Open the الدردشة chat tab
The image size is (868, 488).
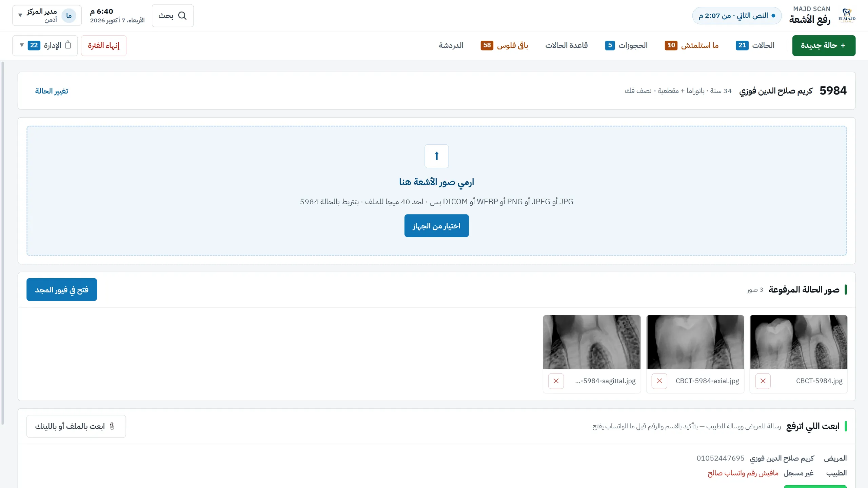pyautogui.click(x=451, y=45)
